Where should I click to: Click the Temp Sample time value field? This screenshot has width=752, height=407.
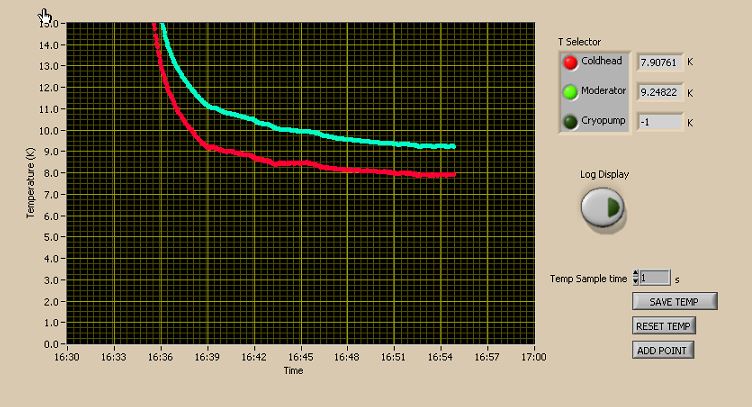click(x=655, y=278)
